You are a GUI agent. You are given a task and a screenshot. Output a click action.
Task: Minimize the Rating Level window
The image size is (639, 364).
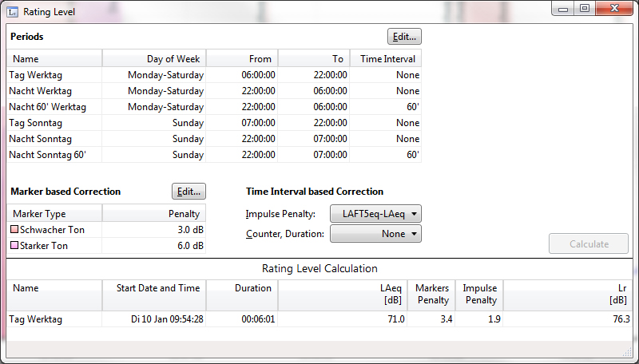pos(565,9)
